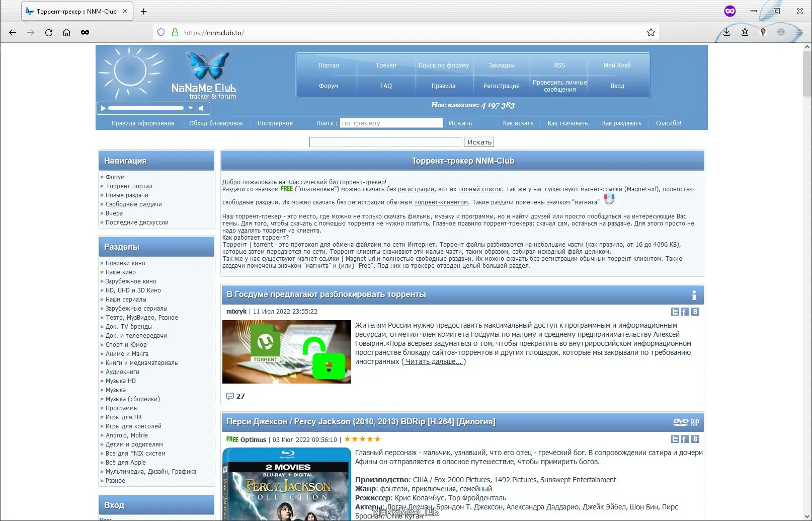Image resolution: width=812 pixels, height=521 pixels.
Task: Close the NNM-Club tab
Action: 125,11
